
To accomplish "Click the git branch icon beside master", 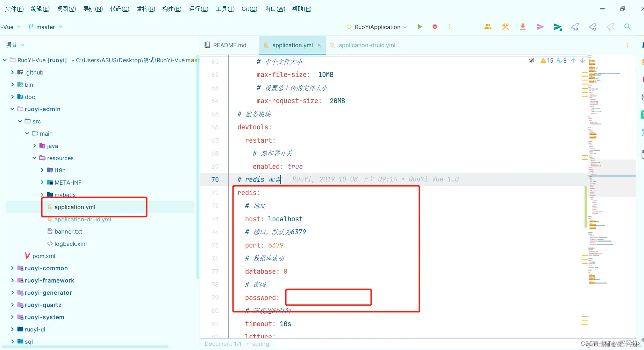I will 31,27.
